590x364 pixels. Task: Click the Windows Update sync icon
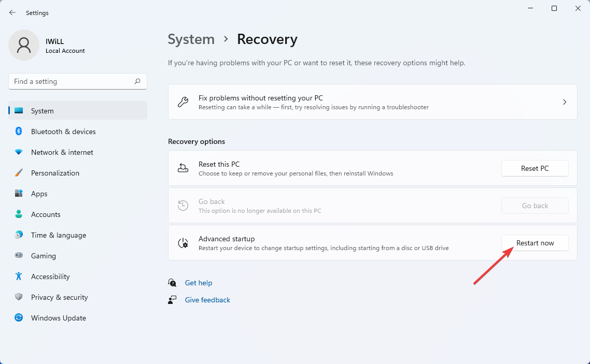tap(19, 317)
